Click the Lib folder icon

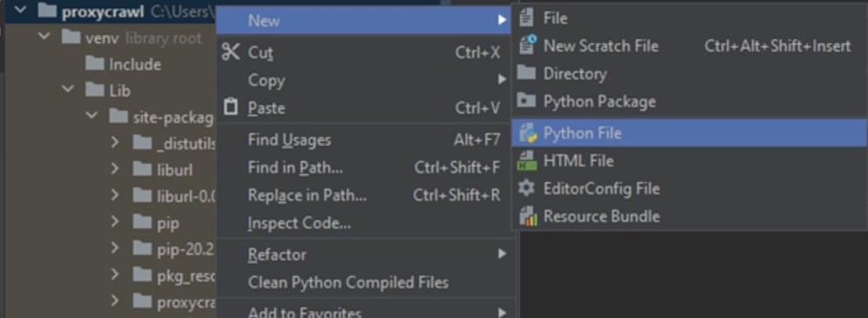coord(95,89)
